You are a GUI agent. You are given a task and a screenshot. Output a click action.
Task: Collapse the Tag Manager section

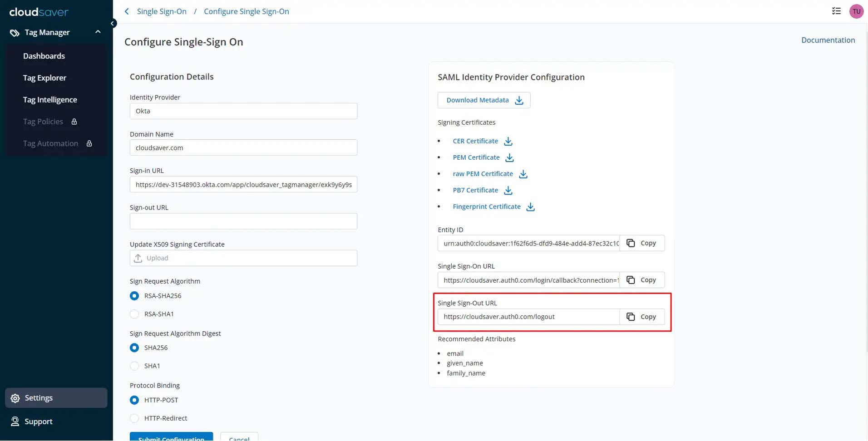click(98, 32)
